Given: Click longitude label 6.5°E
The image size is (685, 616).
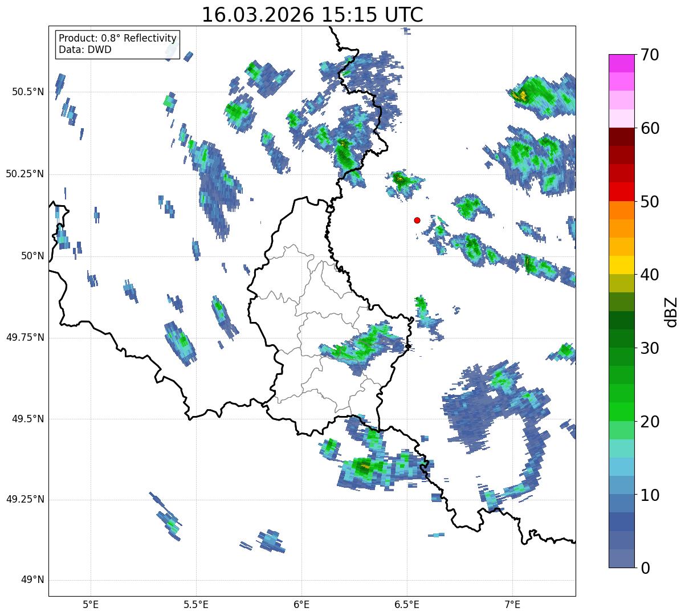Looking at the screenshot, I should click(407, 604).
